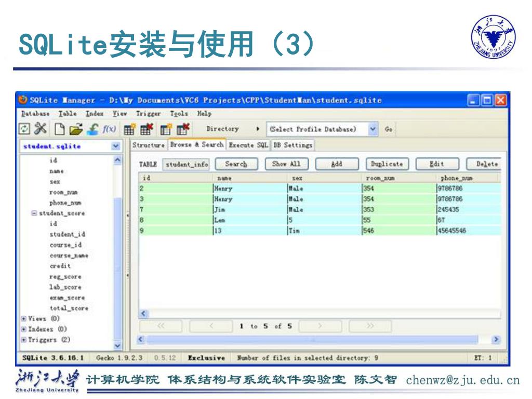Click the last page >> button
Image resolution: width=532 pixels, height=399 pixels.
tap(370, 326)
